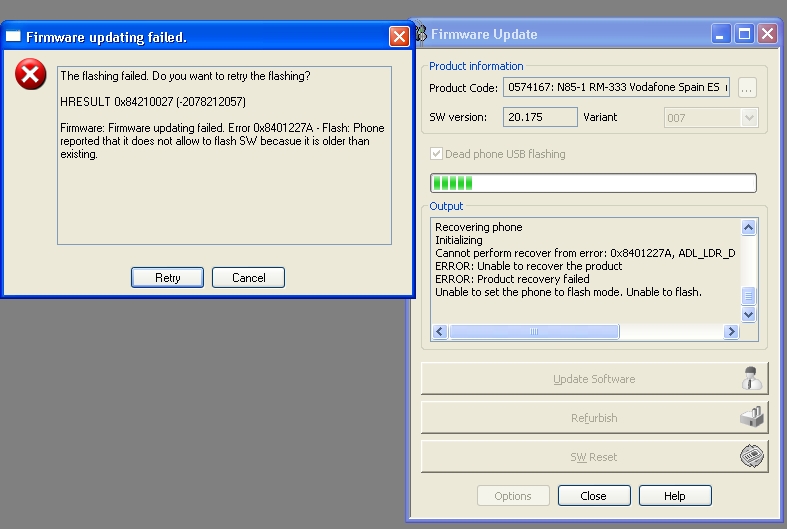787x529 pixels.
Task: Click 'ERROR: Unable to recover the product' line
Action: coord(528,266)
